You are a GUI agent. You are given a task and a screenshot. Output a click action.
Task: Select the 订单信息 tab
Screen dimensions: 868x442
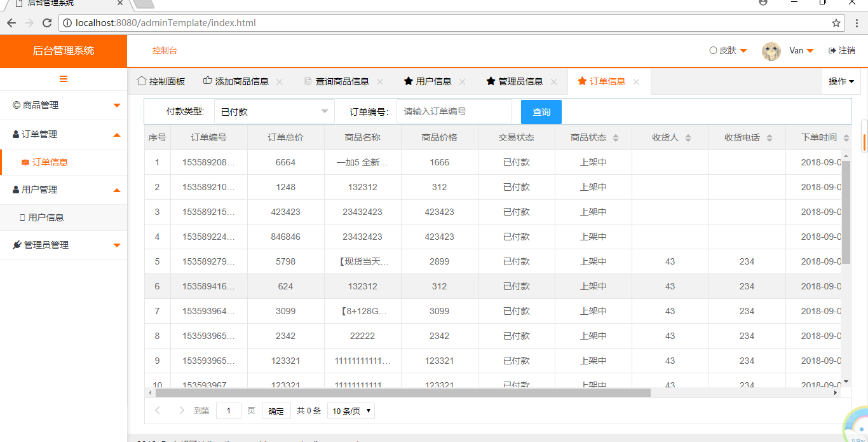602,81
